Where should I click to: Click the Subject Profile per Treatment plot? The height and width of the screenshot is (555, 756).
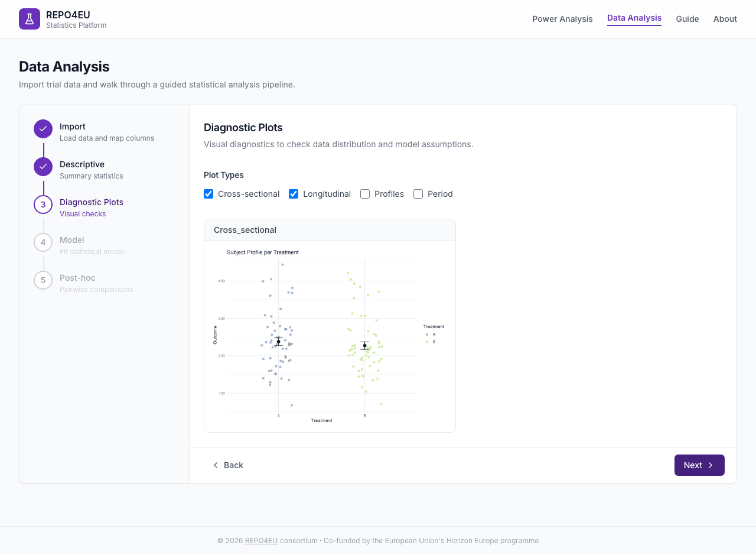(330, 336)
